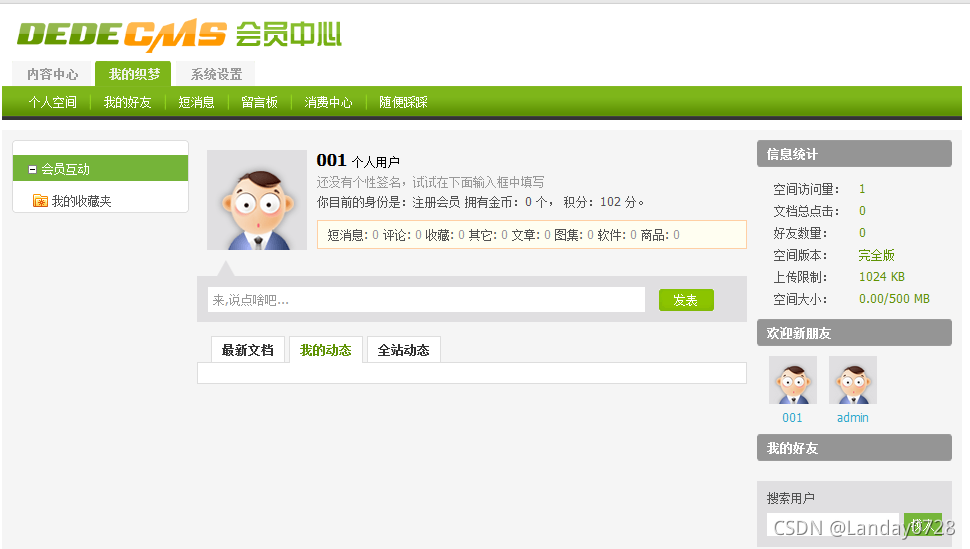Click the green user search button
This screenshot has width=970, height=549.
[x=923, y=524]
